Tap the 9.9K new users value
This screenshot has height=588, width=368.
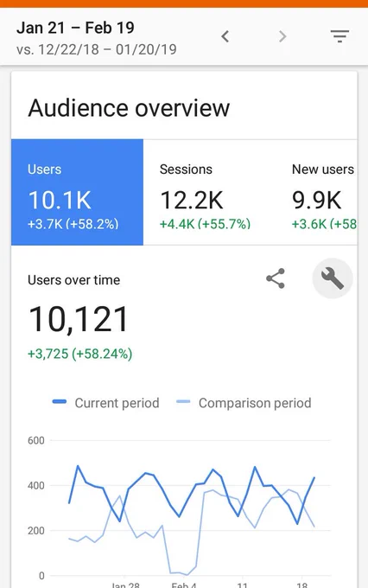[317, 201]
